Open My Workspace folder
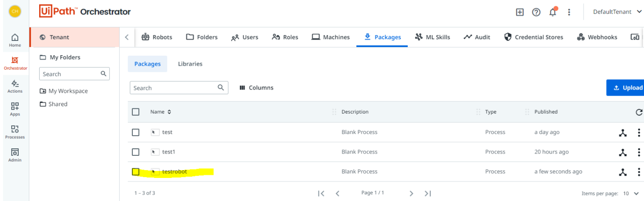Viewport: 644px width, 201px height. coord(64,91)
